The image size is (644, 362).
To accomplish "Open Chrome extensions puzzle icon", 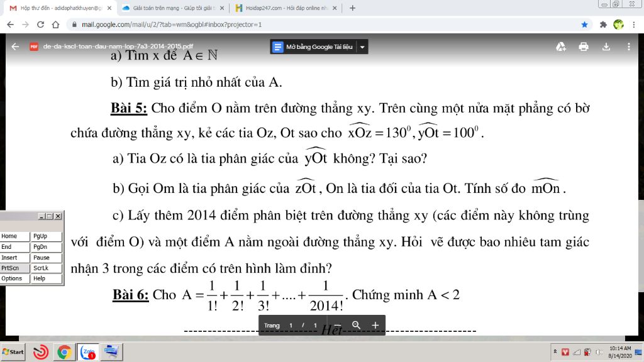I will pyautogui.click(x=603, y=25).
